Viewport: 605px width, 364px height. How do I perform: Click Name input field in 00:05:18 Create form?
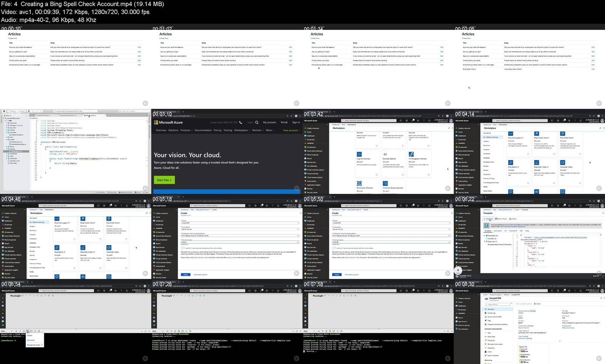(240, 223)
